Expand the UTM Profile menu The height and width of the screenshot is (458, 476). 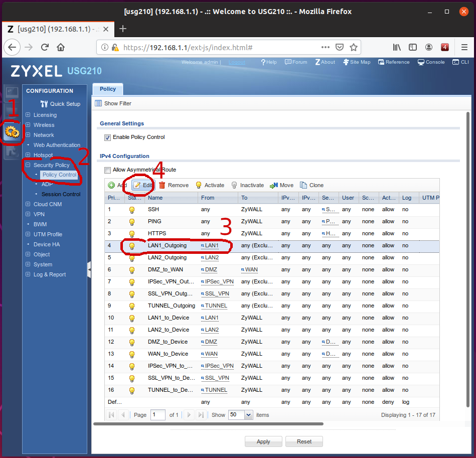[x=28, y=234]
